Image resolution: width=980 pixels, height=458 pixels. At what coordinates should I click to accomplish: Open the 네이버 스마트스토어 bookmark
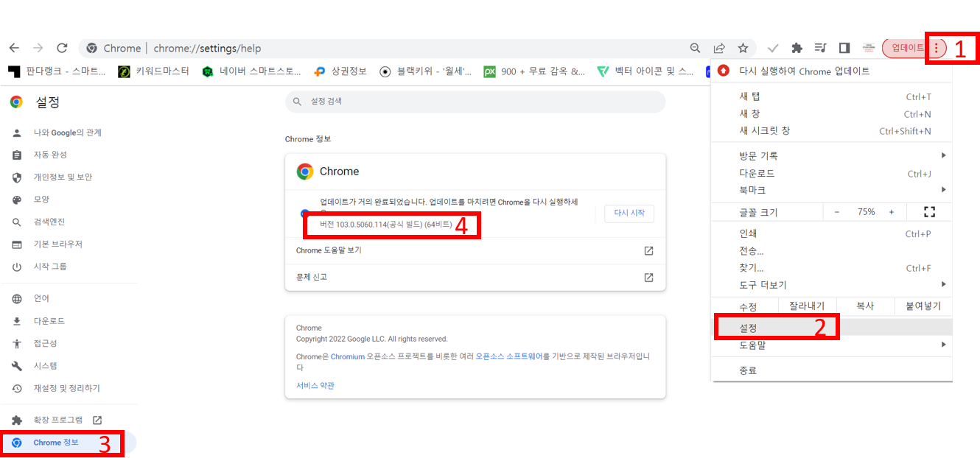(251, 71)
